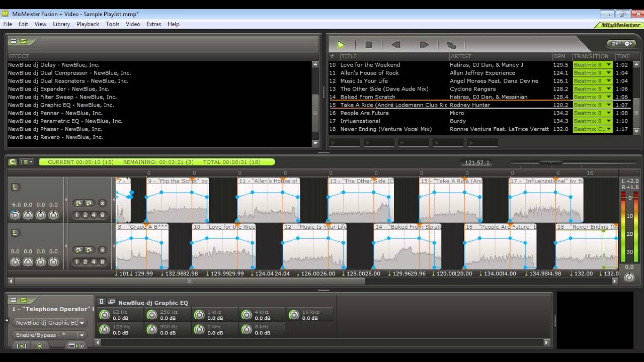This screenshot has height=362, width=644.
Task: Open the File menu
Action: point(8,24)
